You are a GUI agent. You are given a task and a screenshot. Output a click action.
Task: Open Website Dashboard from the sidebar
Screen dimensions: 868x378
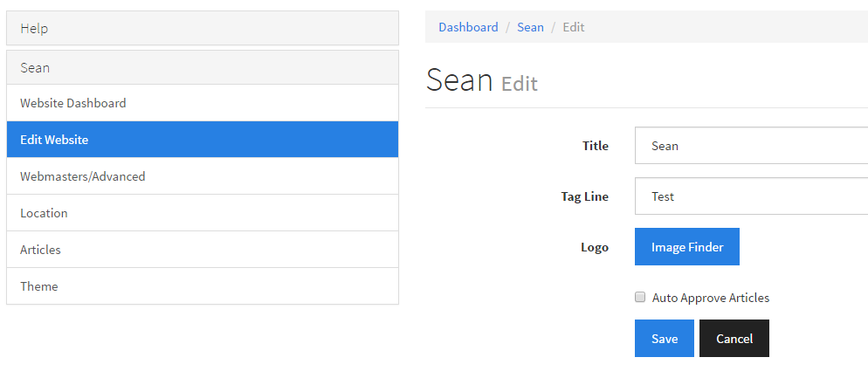coord(202,103)
